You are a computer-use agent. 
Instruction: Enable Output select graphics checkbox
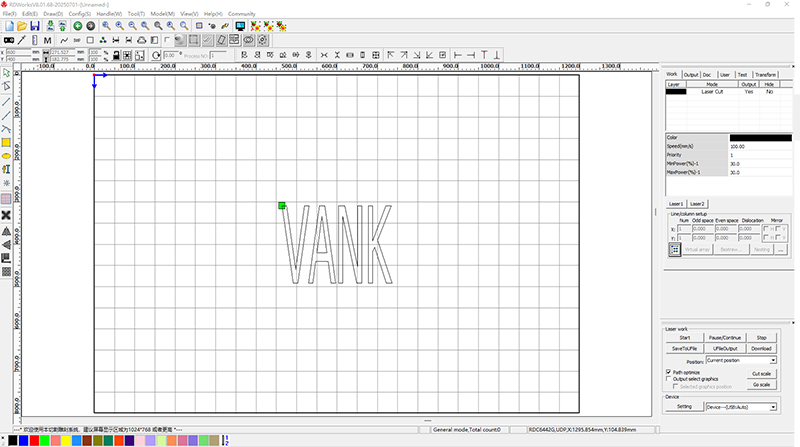(x=669, y=379)
